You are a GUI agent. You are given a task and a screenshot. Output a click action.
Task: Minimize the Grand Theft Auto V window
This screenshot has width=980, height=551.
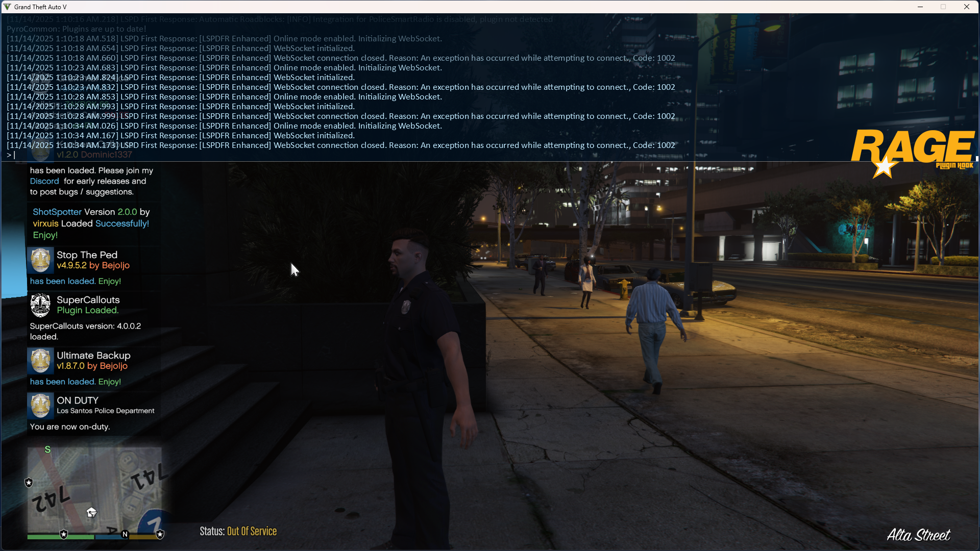[x=920, y=7]
